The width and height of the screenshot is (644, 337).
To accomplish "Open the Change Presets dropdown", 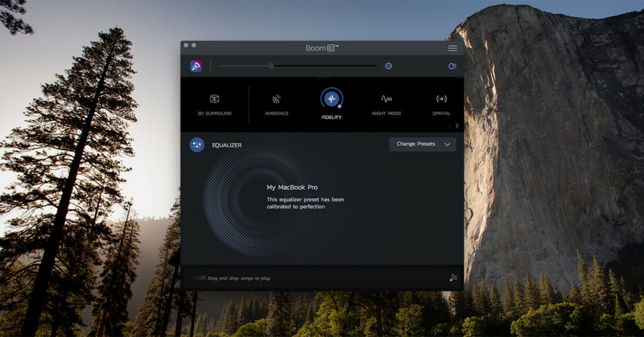I will point(423,144).
